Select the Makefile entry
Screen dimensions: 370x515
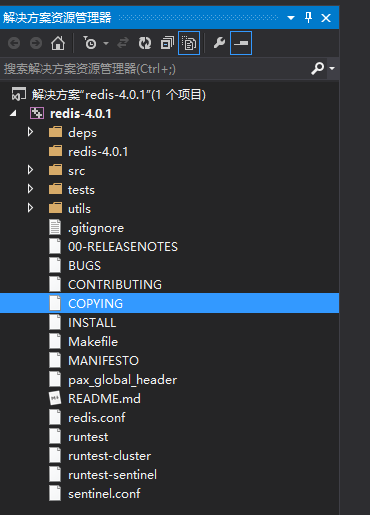tap(93, 342)
